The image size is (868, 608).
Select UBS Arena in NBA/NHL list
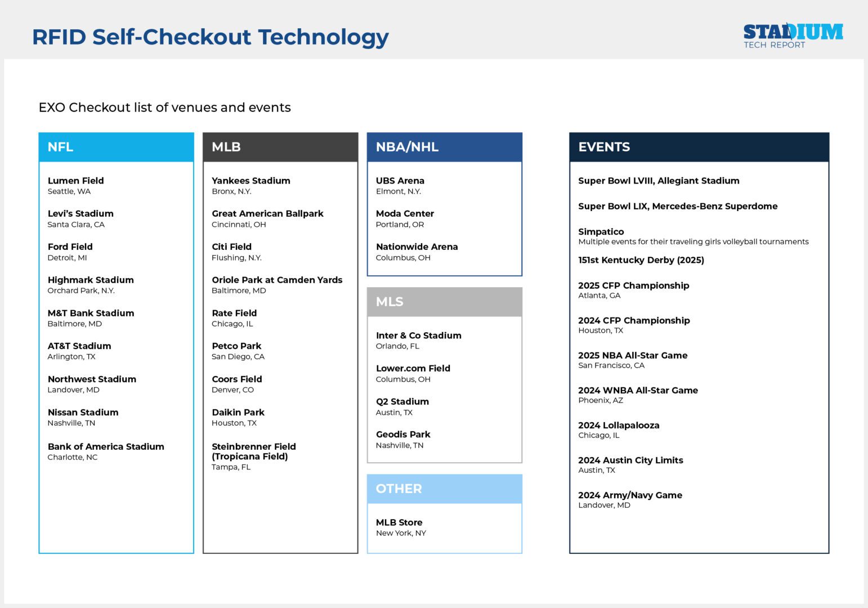400,181
